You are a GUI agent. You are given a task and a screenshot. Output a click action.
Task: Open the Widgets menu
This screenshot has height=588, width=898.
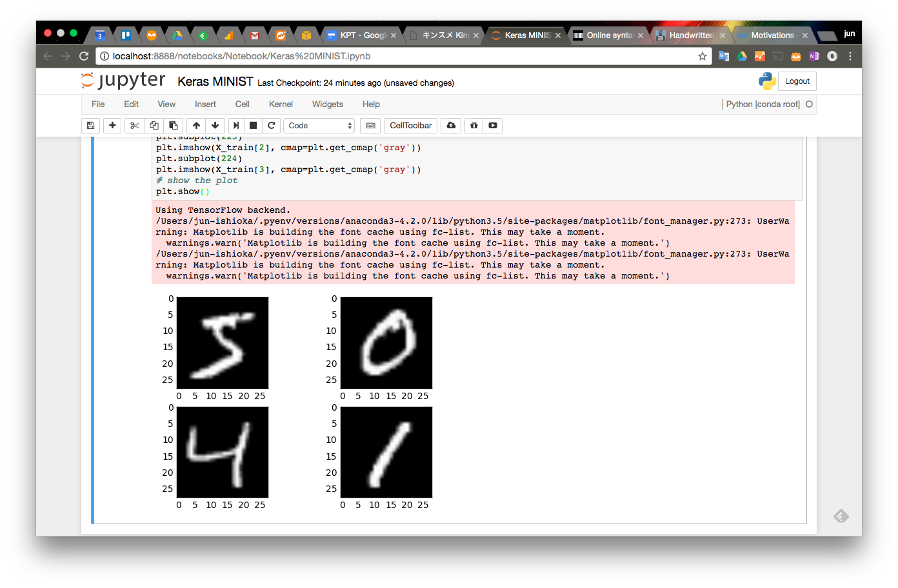pos(328,104)
